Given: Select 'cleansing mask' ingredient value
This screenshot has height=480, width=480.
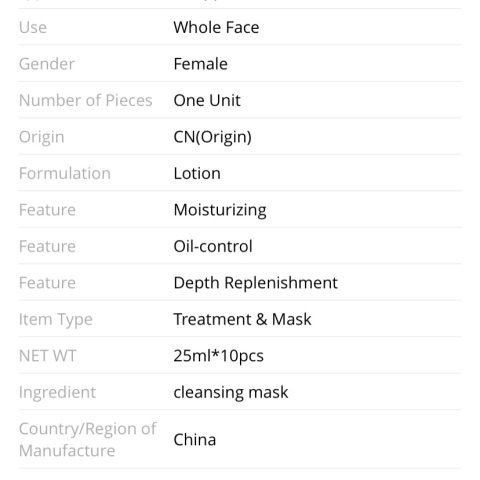Looking at the screenshot, I should click(x=231, y=393).
